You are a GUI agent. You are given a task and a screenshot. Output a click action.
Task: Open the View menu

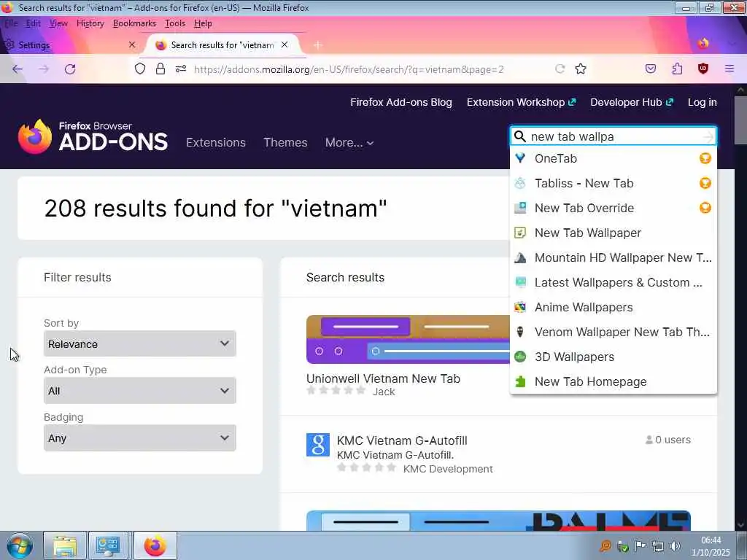58,23
